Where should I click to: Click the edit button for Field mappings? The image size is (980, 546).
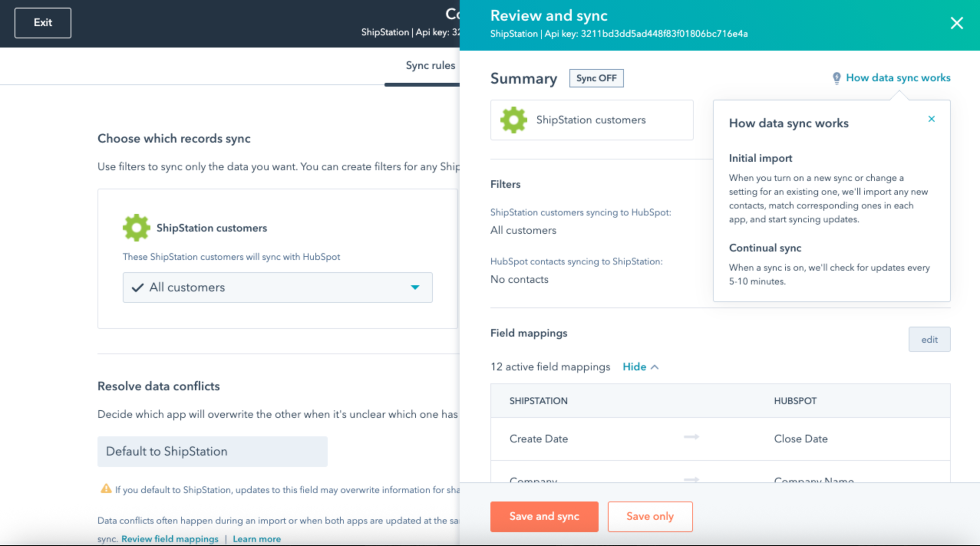(929, 339)
